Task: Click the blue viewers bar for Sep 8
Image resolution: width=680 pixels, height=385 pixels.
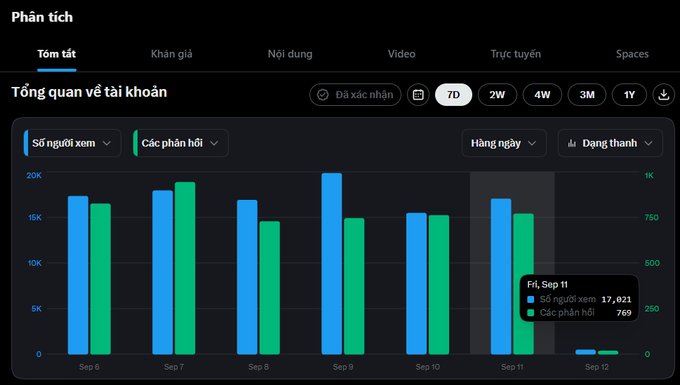Action: [247, 277]
